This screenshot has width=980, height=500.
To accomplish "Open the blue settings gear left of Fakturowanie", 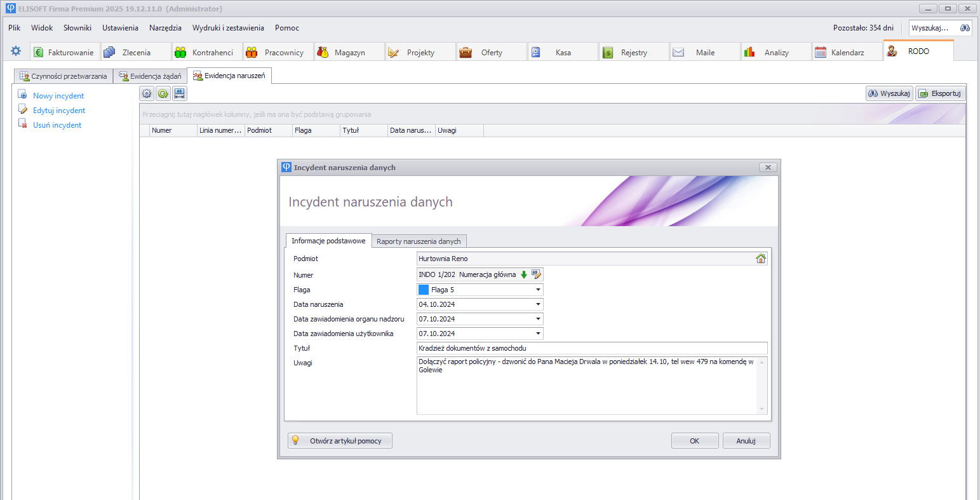I will point(16,51).
